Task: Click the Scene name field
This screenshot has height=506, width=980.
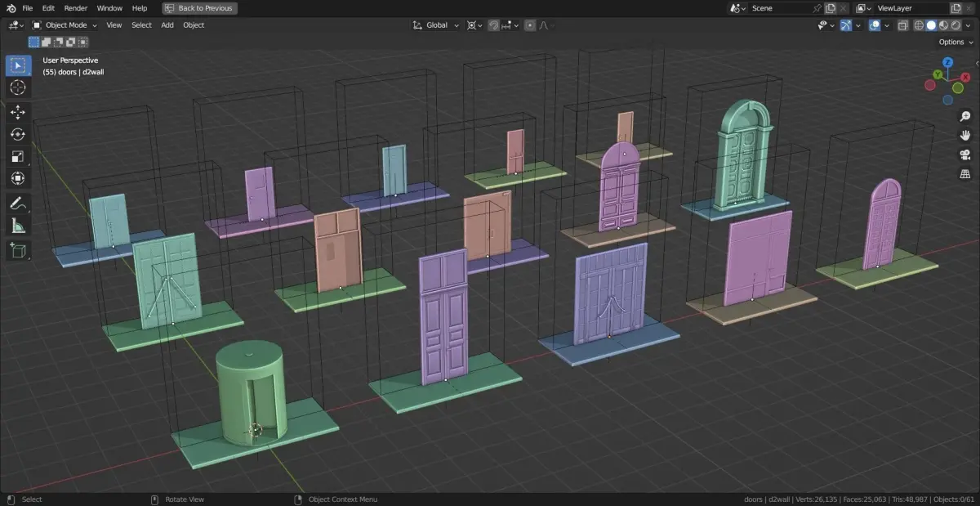Action: 778,8
